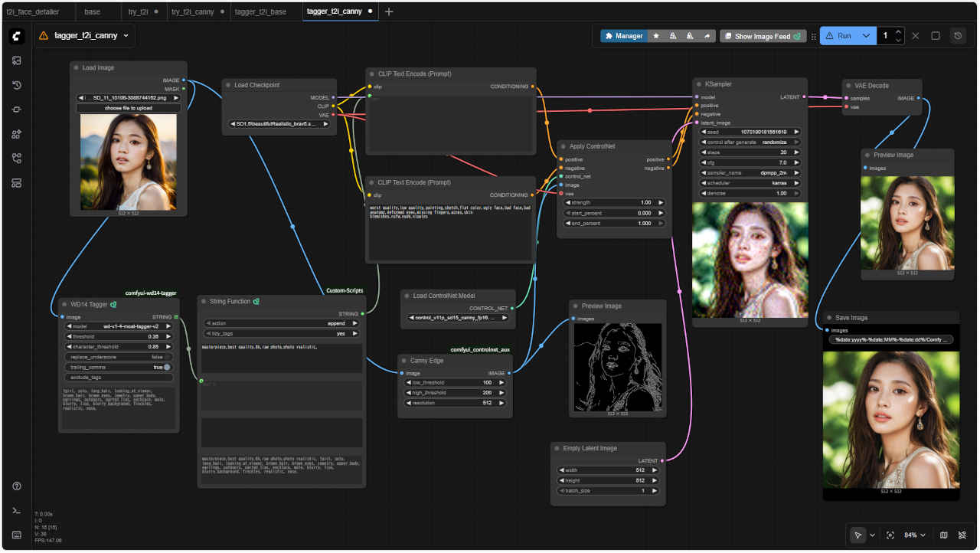
Task: Toggle link visibility icon at bottom right
Action: pyautogui.click(x=962, y=535)
